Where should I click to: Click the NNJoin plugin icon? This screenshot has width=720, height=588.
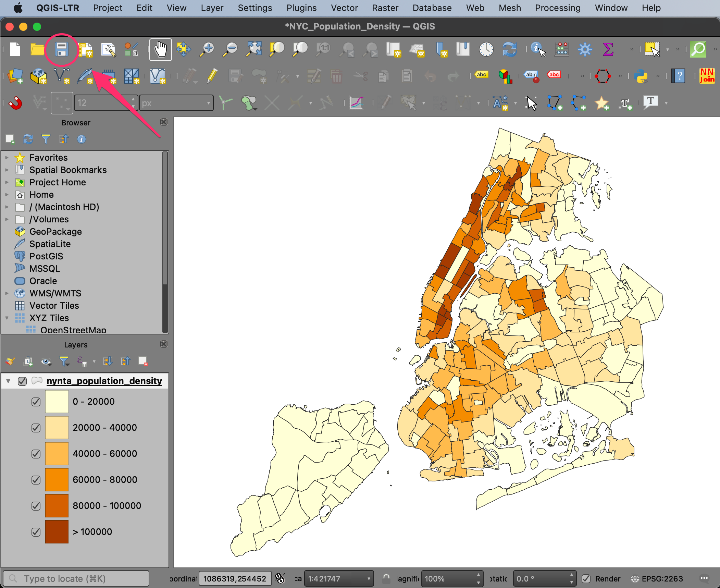707,76
